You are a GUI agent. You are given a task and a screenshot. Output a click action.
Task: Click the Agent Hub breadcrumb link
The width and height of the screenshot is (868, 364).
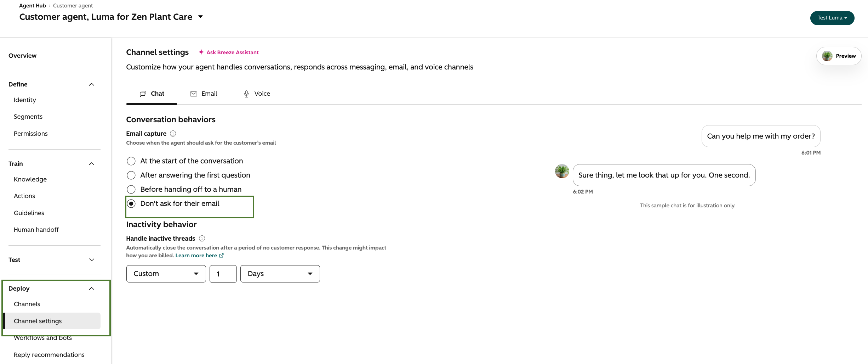pos(33,6)
